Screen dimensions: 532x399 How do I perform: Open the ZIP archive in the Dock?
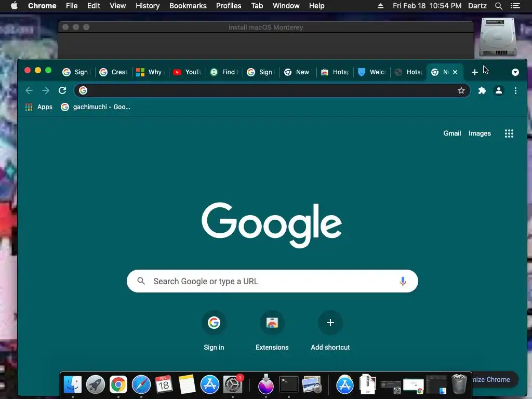[x=368, y=384]
